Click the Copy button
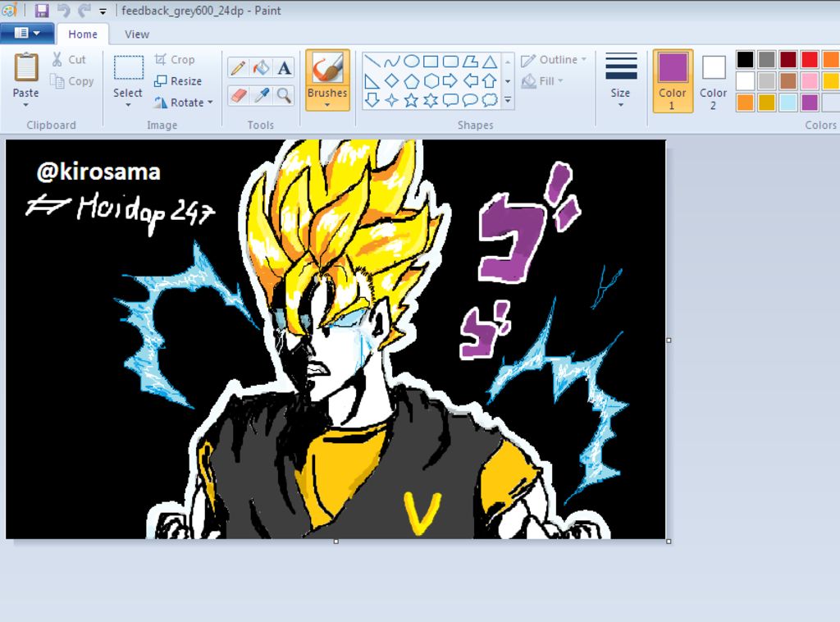The image size is (840, 622). tap(72, 81)
